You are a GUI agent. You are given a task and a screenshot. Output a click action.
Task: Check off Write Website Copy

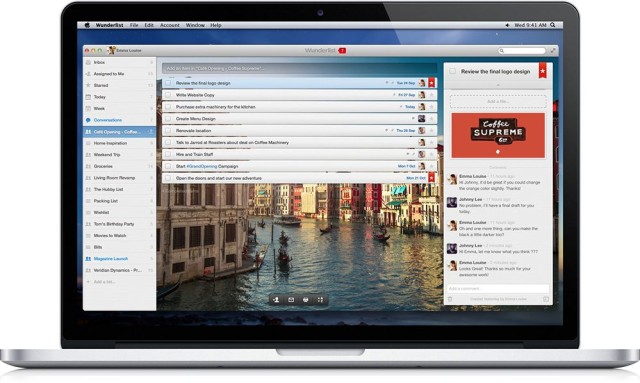tap(168, 95)
